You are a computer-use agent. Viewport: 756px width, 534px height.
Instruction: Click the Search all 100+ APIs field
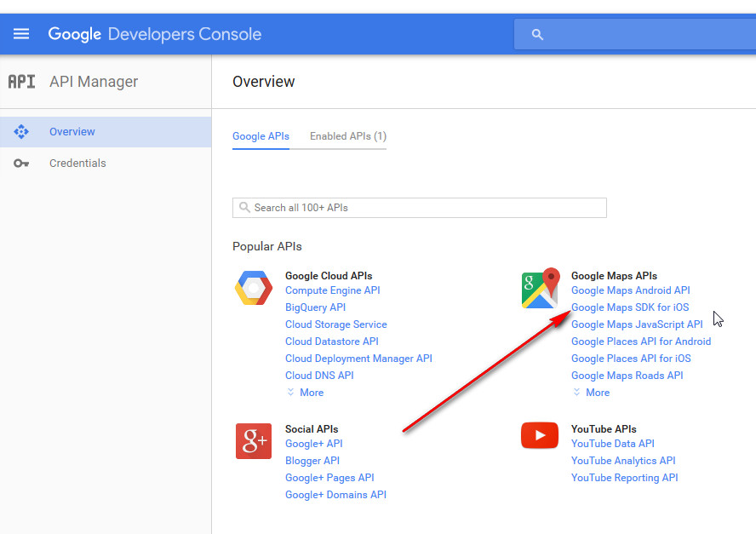pyautogui.click(x=420, y=208)
